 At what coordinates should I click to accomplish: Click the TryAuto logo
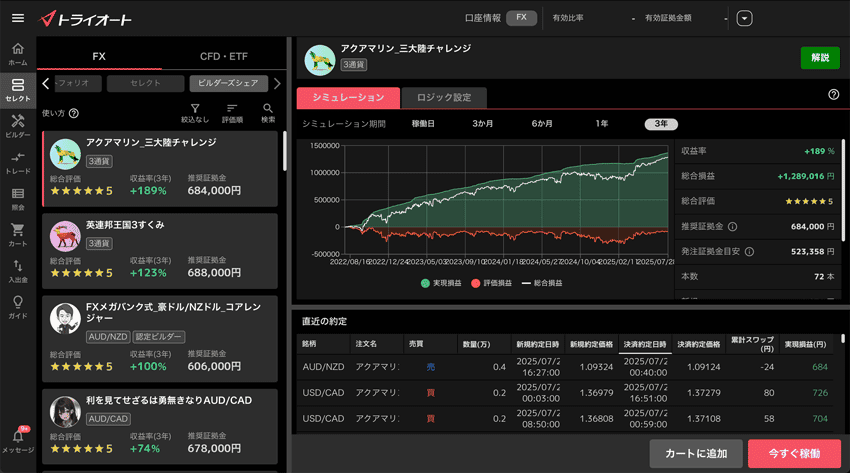click(86, 19)
